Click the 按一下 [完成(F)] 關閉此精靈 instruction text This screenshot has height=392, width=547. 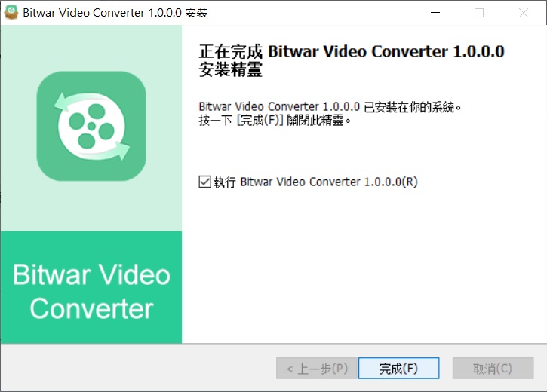point(275,121)
